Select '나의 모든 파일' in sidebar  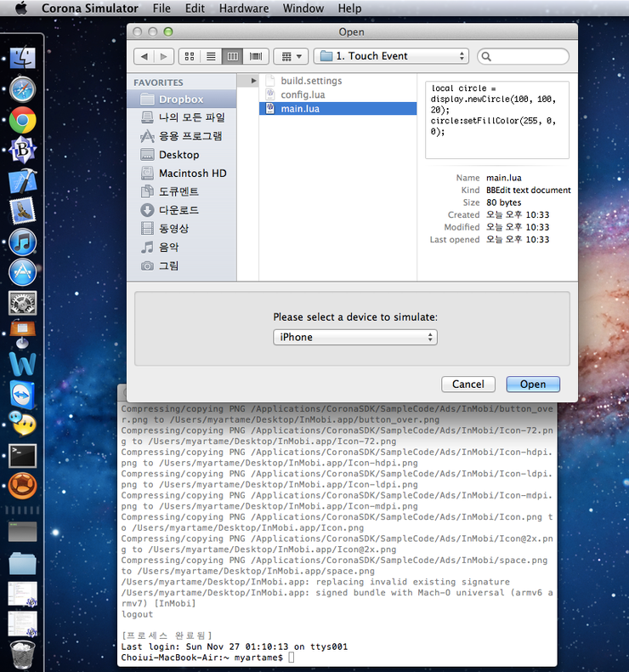coord(182,117)
